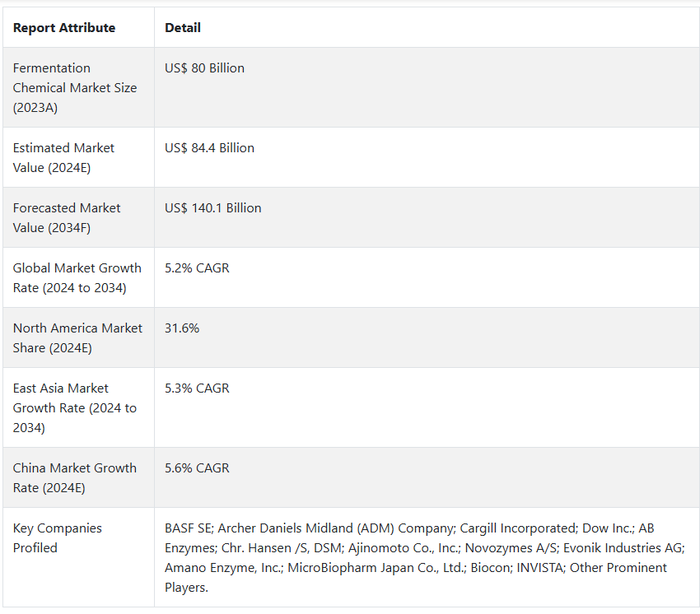Click the Global Market Growth Rate label
This screenshot has height=614, width=700.
(x=77, y=277)
